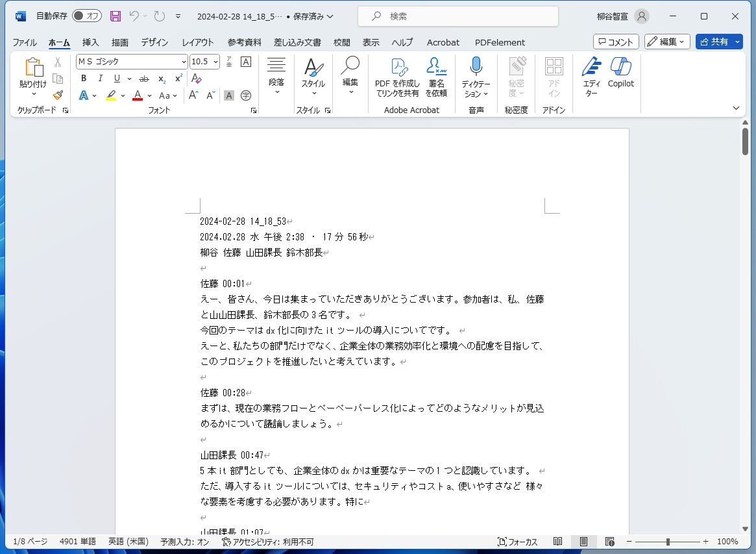This screenshot has width=756, height=554.
Task: Toggle Bold formatting
Action: click(x=84, y=79)
